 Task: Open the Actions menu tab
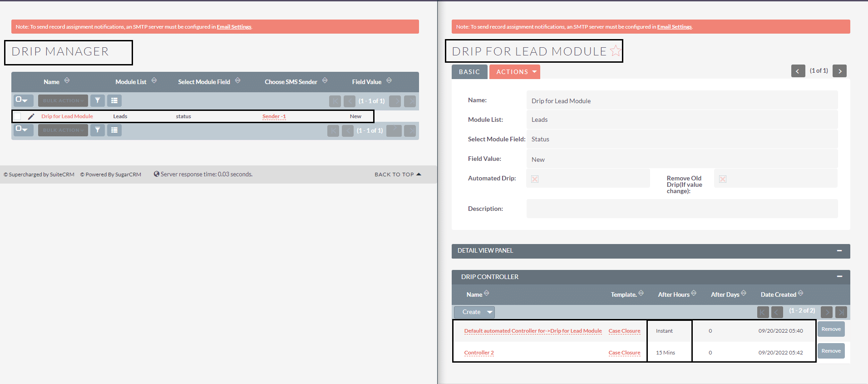[515, 72]
